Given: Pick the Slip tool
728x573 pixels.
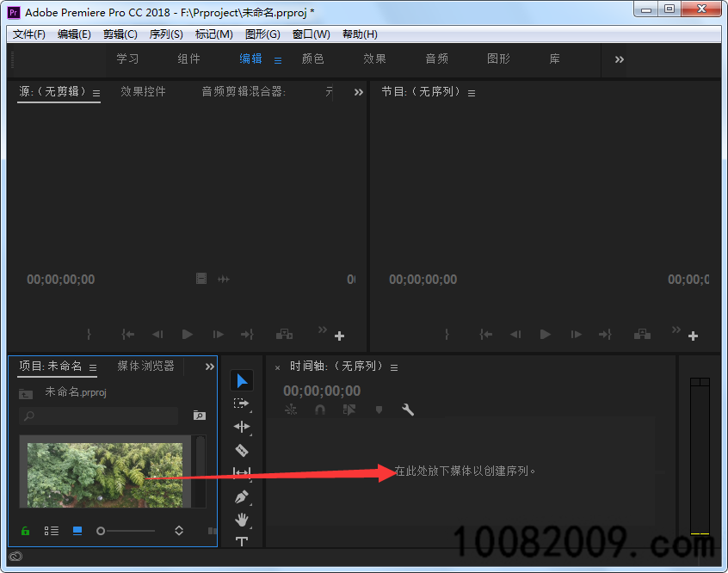Looking at the screenshot, I should (x=242, y=472).
